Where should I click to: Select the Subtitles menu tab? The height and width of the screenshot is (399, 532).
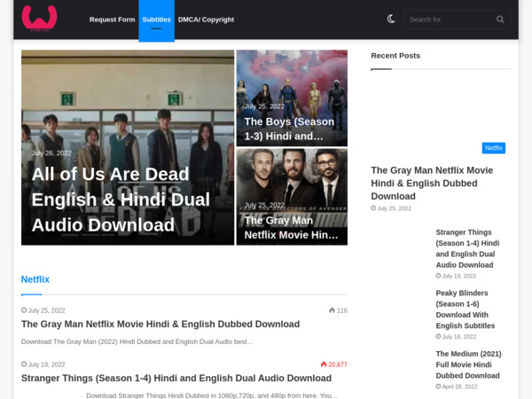(x=156, y=20)
